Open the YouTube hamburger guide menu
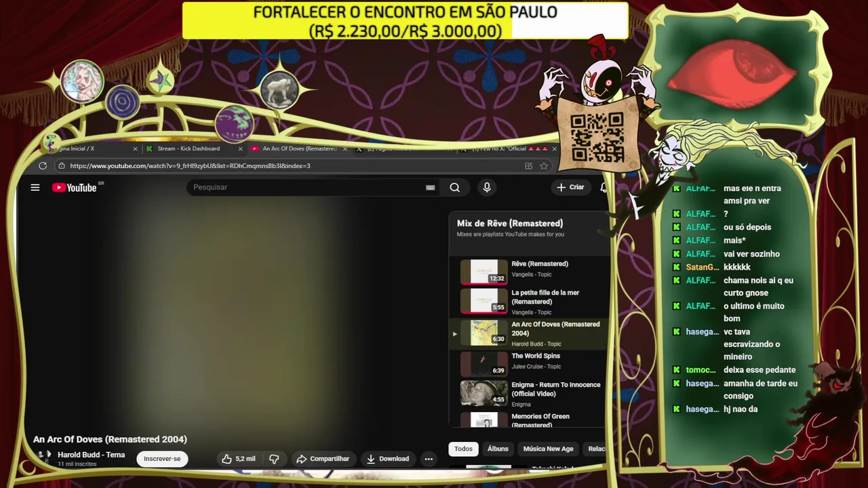Image resolution: width=868 pixels, height=488 pixels. [35, 188]
